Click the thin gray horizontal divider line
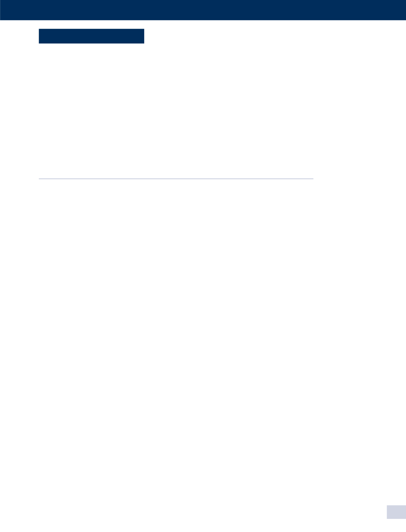 tap(176, 179)
